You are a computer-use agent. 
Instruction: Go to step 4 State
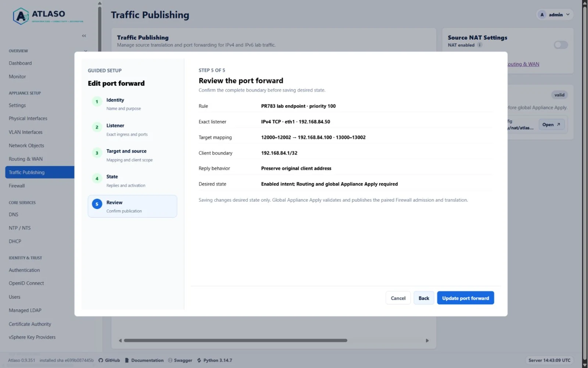132,181
